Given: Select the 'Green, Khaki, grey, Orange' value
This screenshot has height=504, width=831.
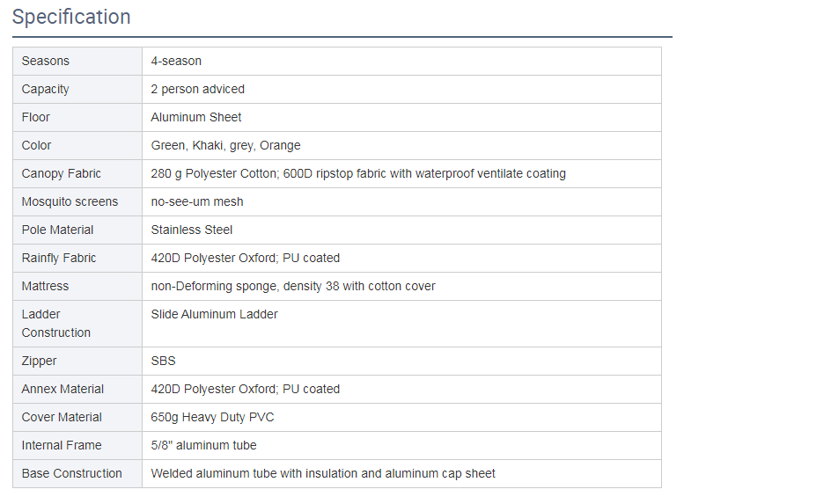Looking at the screenshot, I should click(226, 145).
